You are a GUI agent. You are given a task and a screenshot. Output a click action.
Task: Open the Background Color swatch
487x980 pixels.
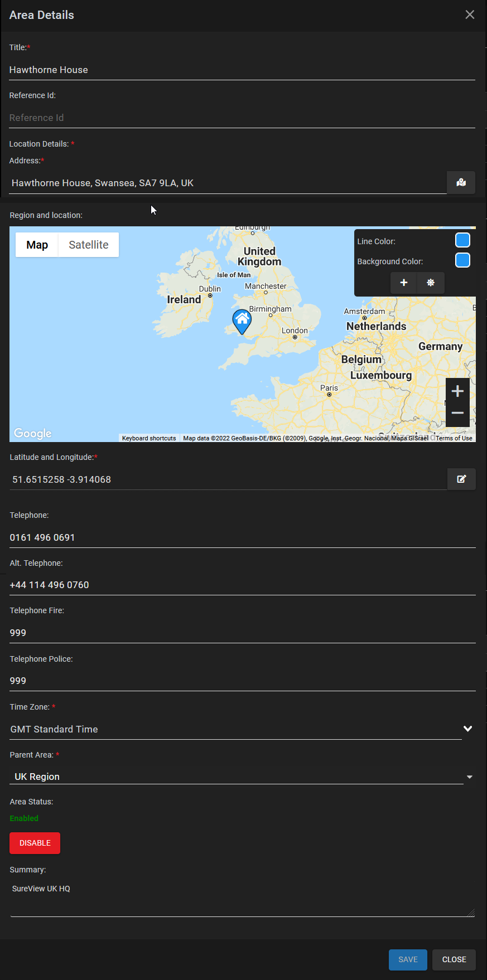tap(462, 260)
